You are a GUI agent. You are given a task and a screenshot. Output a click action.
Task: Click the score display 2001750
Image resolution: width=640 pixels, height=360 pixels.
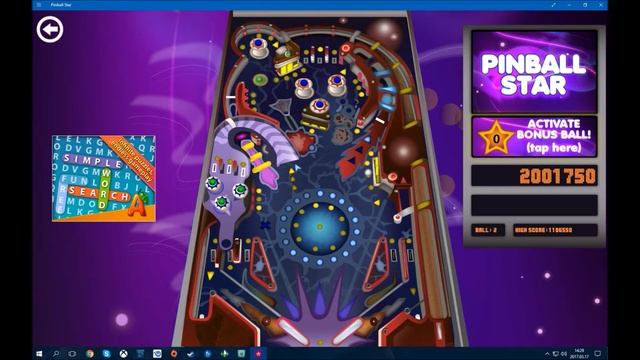[534, 176]
